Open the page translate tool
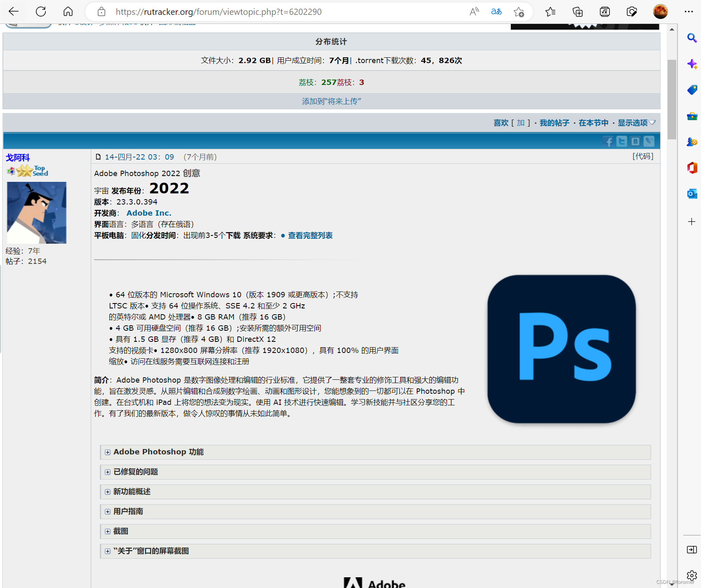Screen dimensions: 701x588 coord(496,12)
